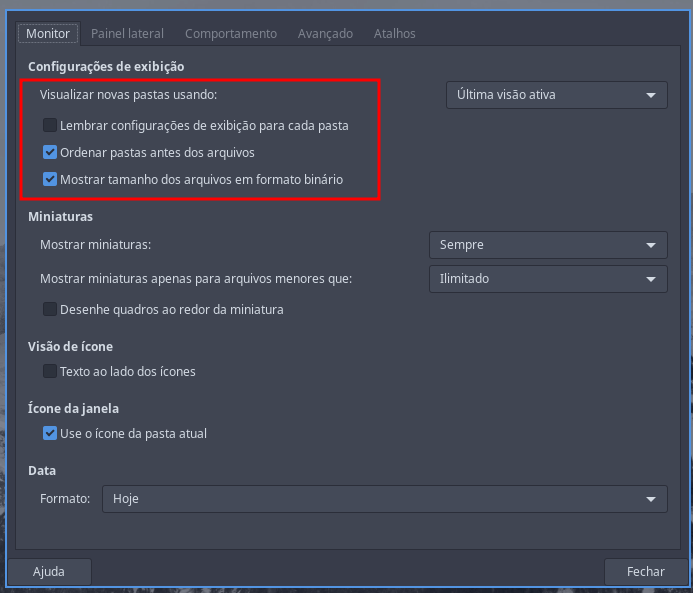
Task: Uncheck Ordenar pastas antes dos arquivos
Action: (50, 153)
